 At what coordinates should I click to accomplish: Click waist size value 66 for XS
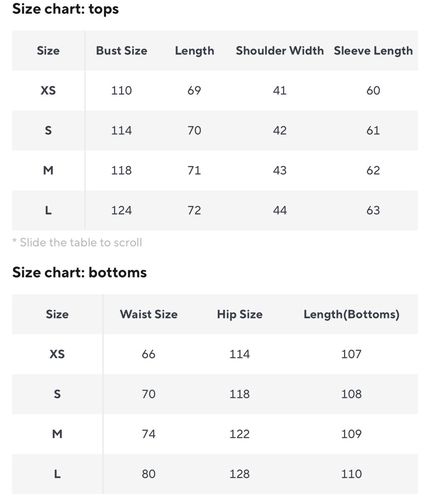pyautogui.click(x=148, y=354)
